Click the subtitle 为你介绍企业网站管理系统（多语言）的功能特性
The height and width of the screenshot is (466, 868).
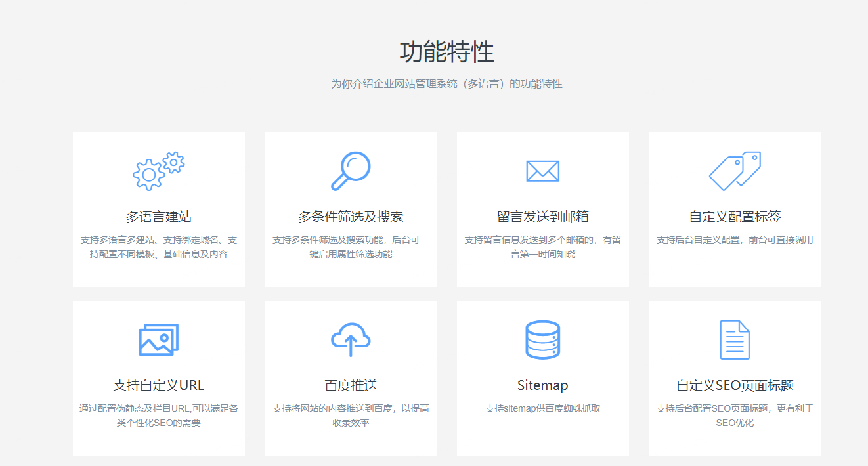[446, 84]
